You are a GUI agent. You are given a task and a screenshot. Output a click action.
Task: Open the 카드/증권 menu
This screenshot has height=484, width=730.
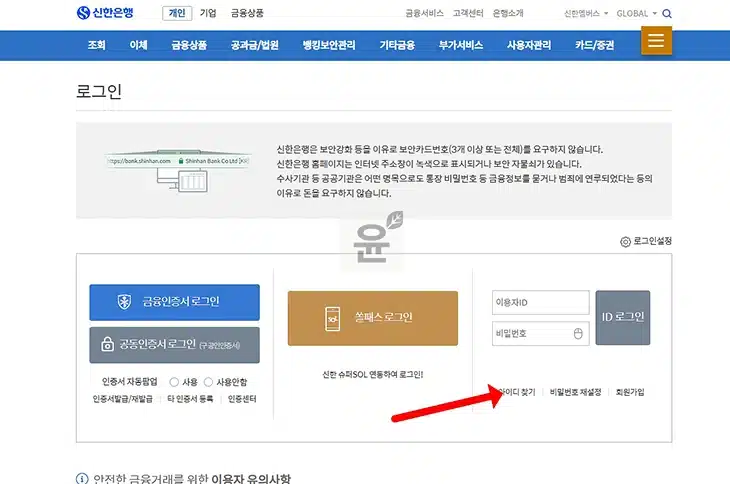(595, 45)
